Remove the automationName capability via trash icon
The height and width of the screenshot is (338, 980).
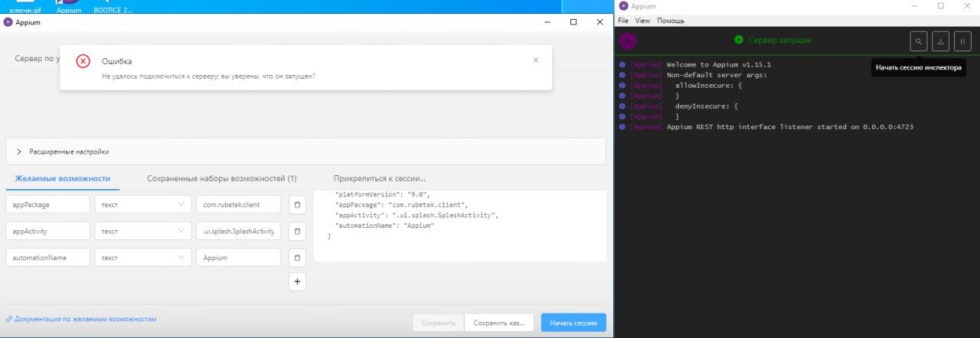(x=297, y=258)
